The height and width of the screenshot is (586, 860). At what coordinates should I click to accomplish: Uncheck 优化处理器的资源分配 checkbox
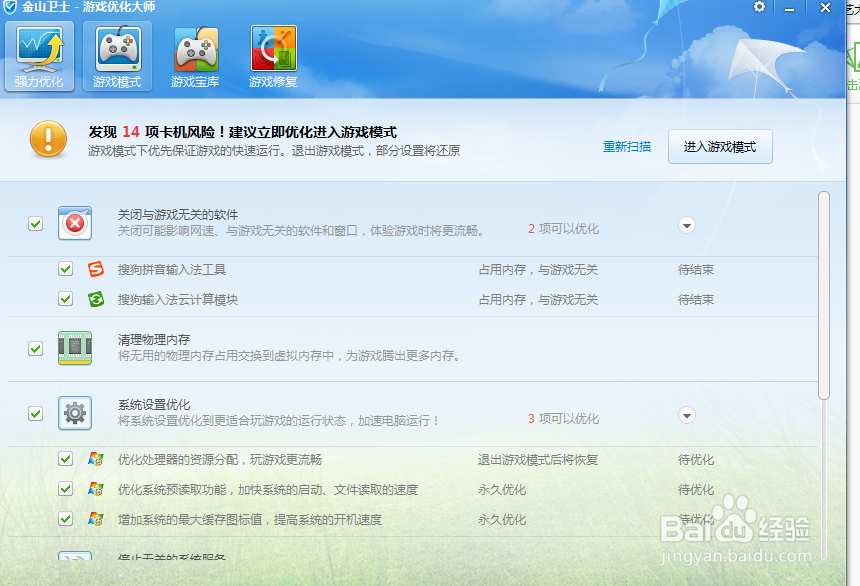(x=66, y=459)
